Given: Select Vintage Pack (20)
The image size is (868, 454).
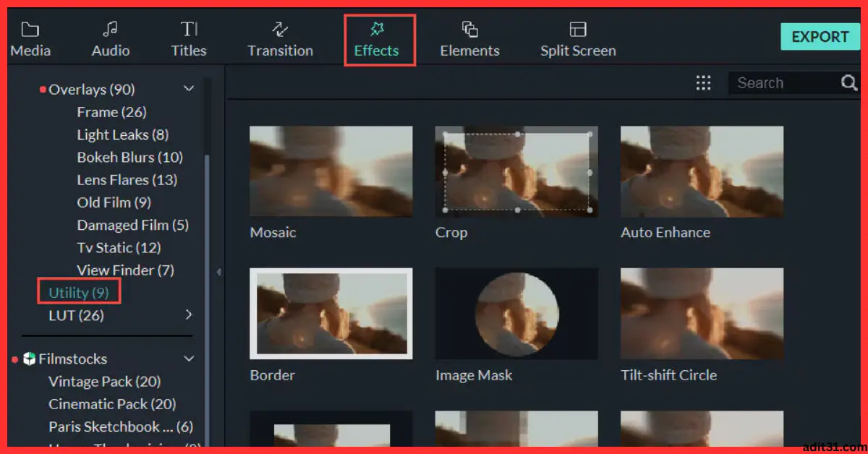Looking at the screenshot, I should (x=104, y=381).
